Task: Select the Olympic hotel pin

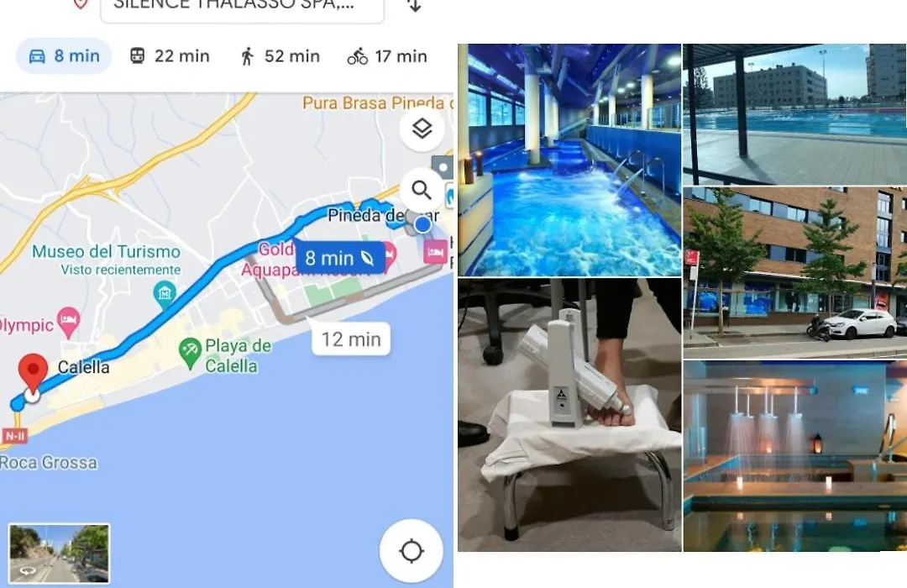Action: tap(68, 323)
